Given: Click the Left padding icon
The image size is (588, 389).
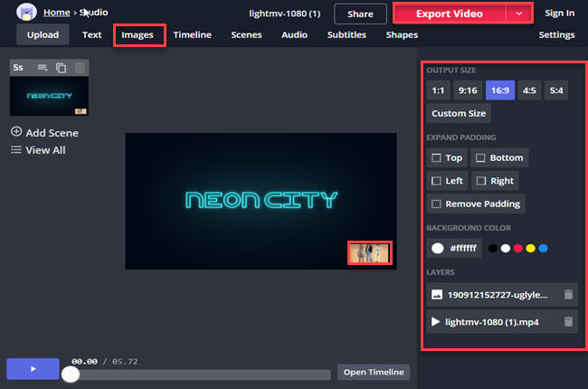Looking at the screenshot, I should point(436,181).
